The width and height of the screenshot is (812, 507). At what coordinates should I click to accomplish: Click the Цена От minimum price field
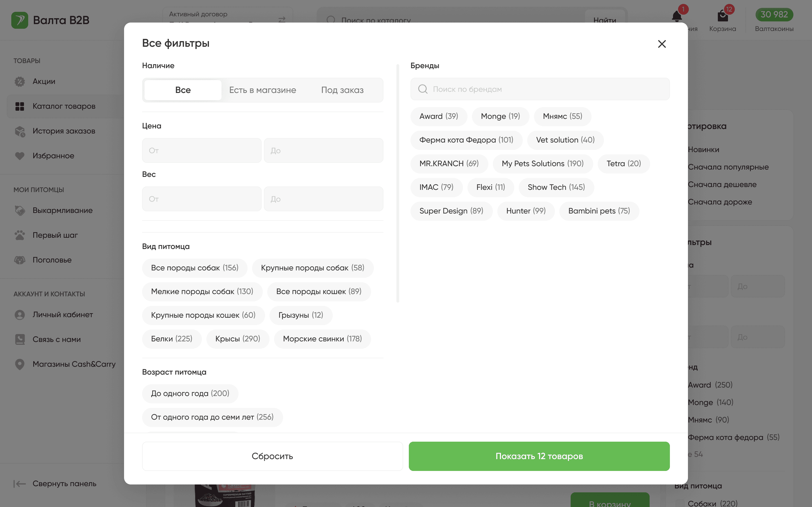[x=202, y=151]
